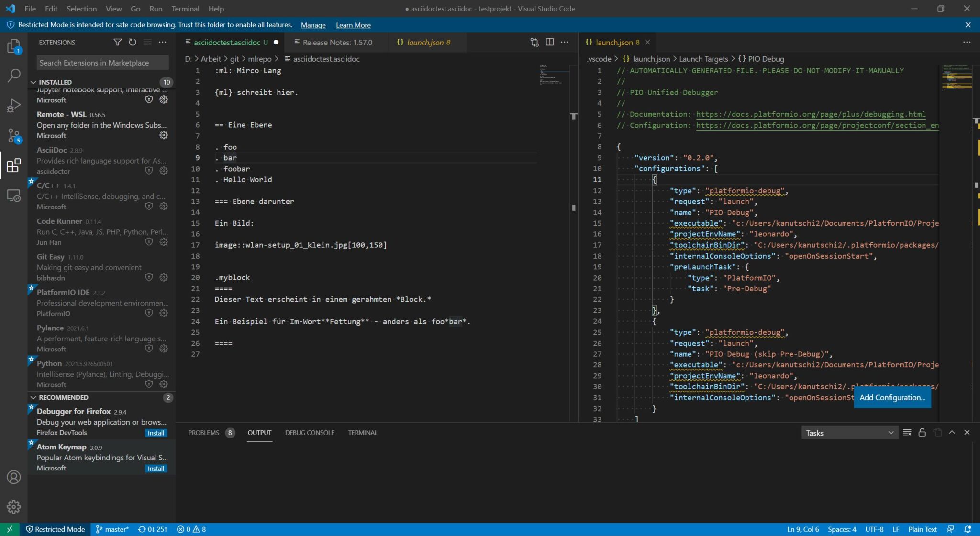
Task: Open the Search view icon
Action: click(x=13, y=75)
